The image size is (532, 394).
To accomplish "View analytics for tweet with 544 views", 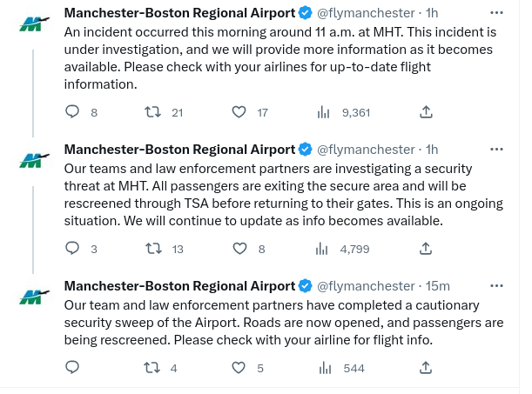I will [324, 368].
